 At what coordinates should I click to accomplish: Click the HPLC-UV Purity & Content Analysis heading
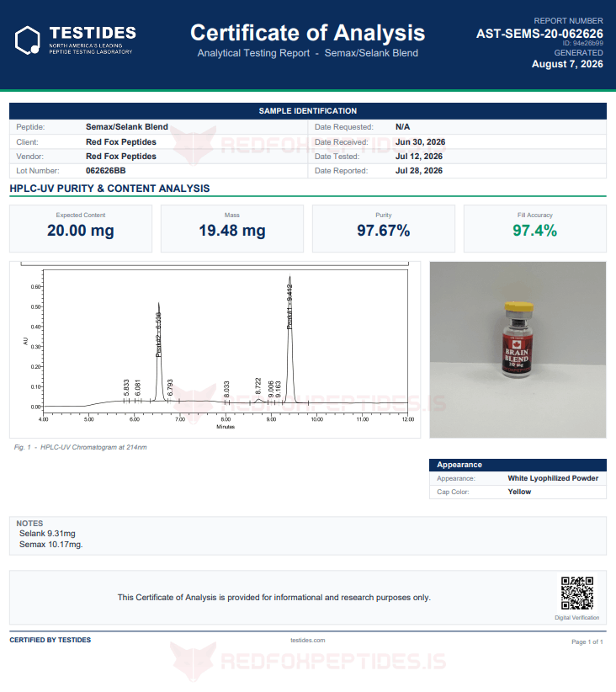point(109,189)
